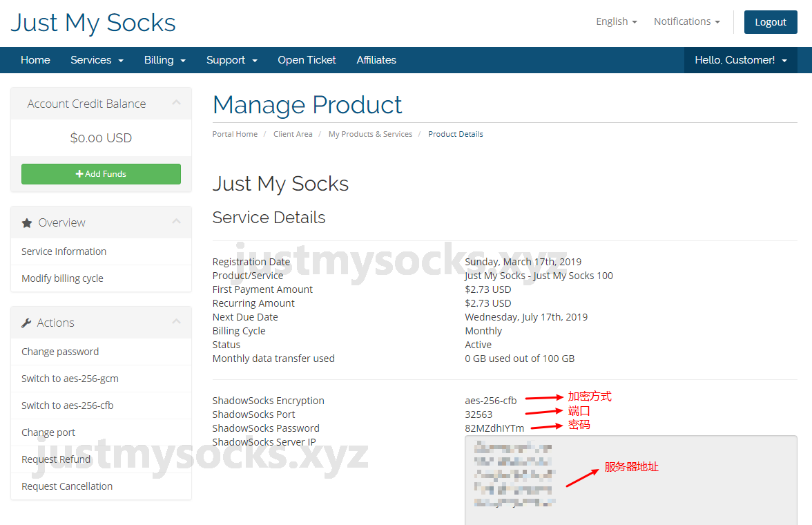812x525 pixels.
Task: Click the Logout button
Action: point(771,22)
